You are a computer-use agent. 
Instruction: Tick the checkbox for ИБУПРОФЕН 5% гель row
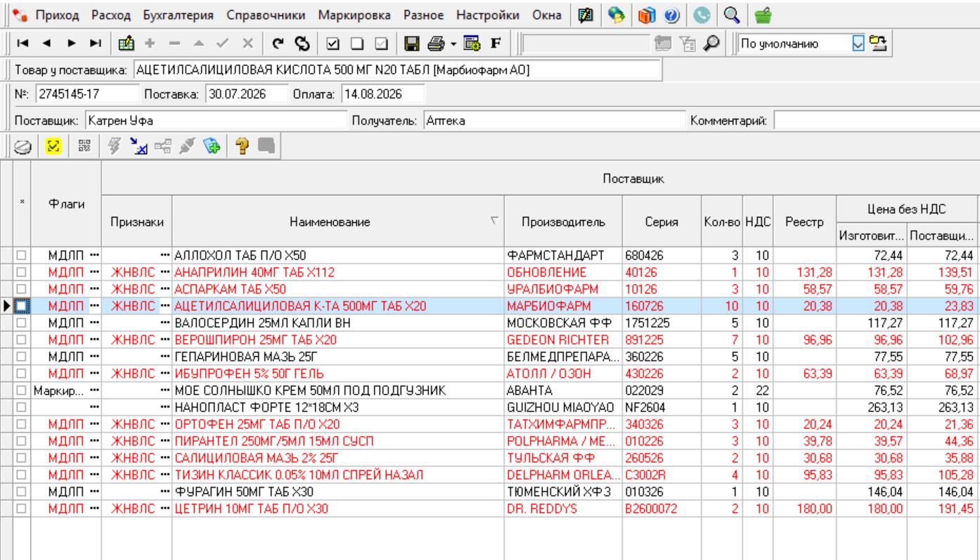21,374
